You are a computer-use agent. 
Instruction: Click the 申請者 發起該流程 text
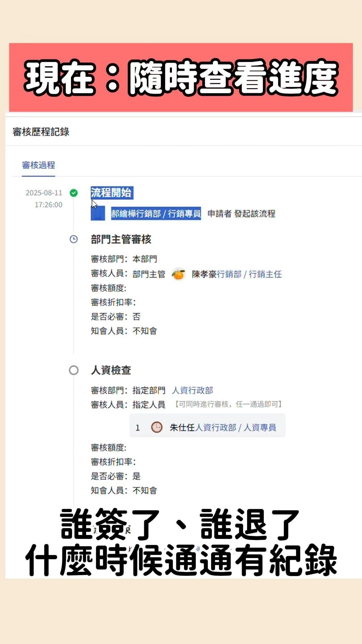241,214
